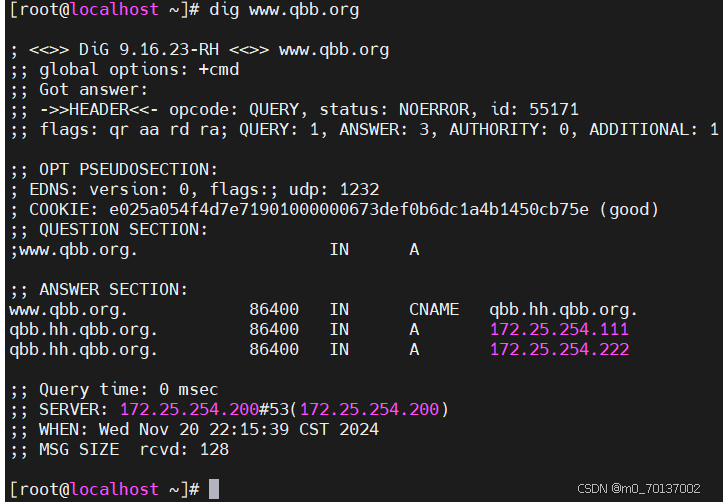This screenshot has width=723, height=502.
Task: Click the first SERVER address 172.25.254.200 before #53
Action: (x=189, y=409)
